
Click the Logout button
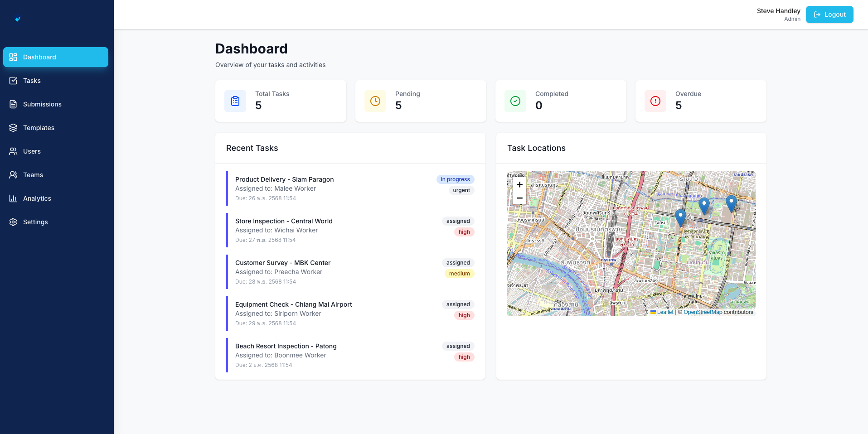coord(829,14)
